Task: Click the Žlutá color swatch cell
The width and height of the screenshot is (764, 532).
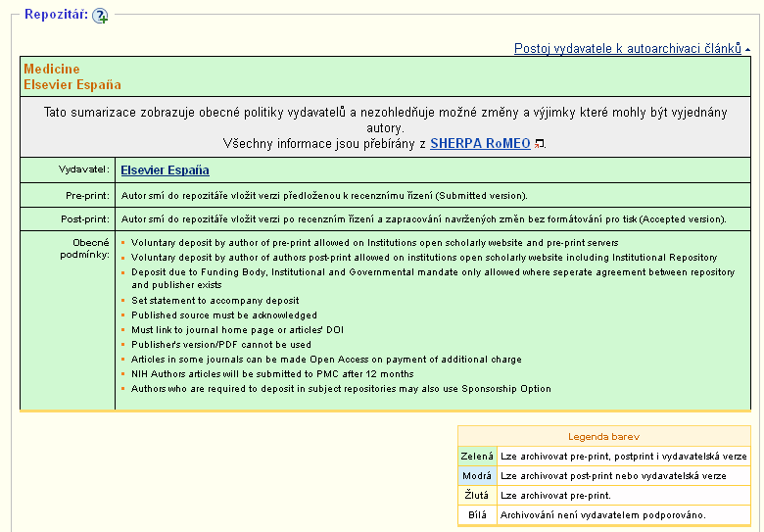Action: 477,495
